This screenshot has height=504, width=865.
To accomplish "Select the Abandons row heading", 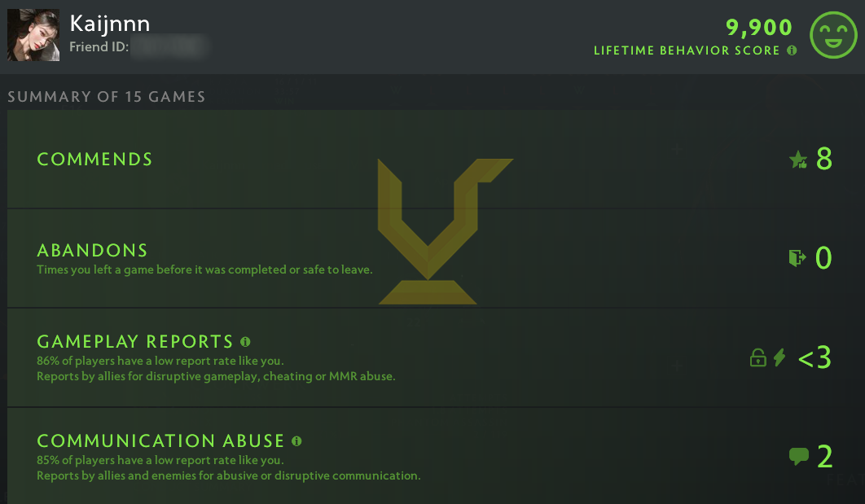I will pos(92,250).
